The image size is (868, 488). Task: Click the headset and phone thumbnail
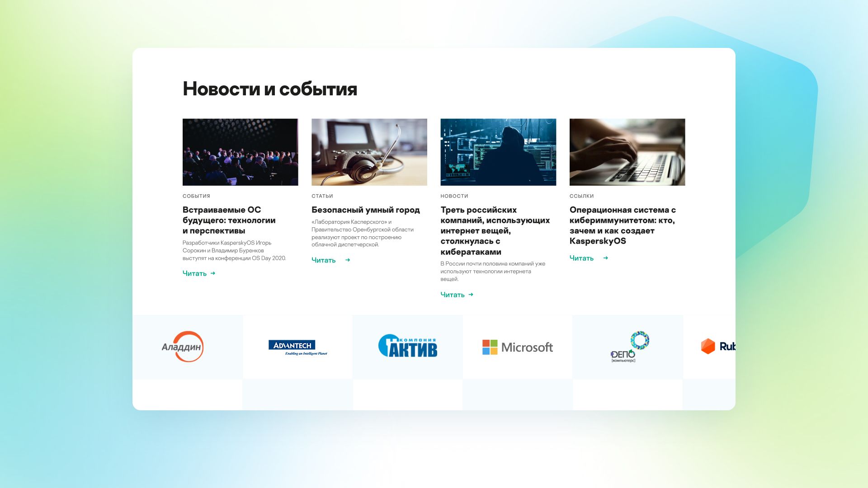[x=369, y=152]
